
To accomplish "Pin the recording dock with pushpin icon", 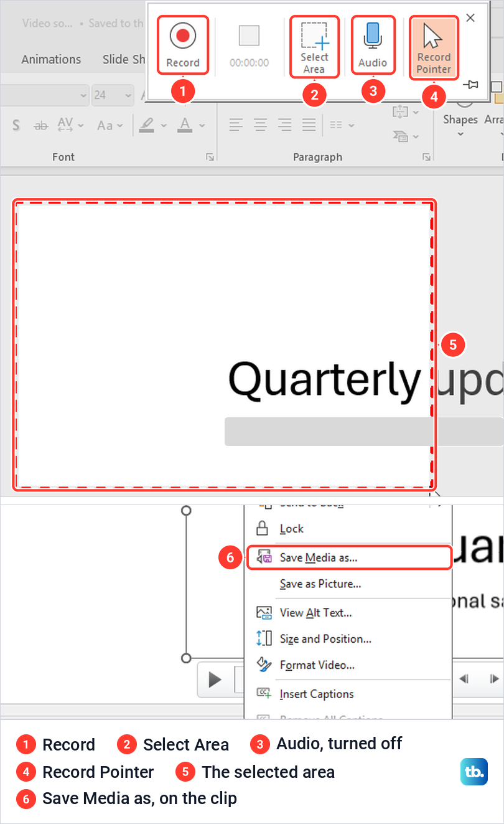I will point(471,84).
